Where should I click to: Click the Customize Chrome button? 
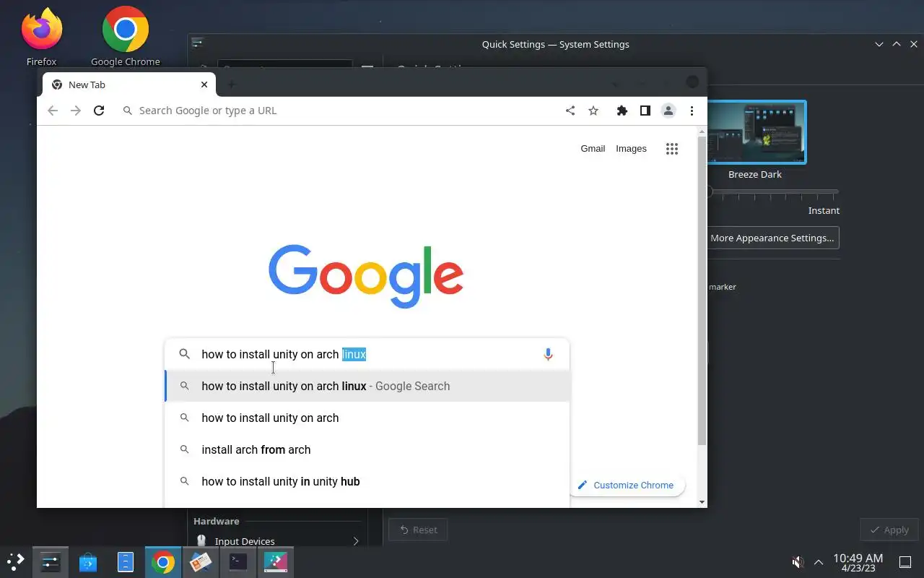(x=627, y=486)
